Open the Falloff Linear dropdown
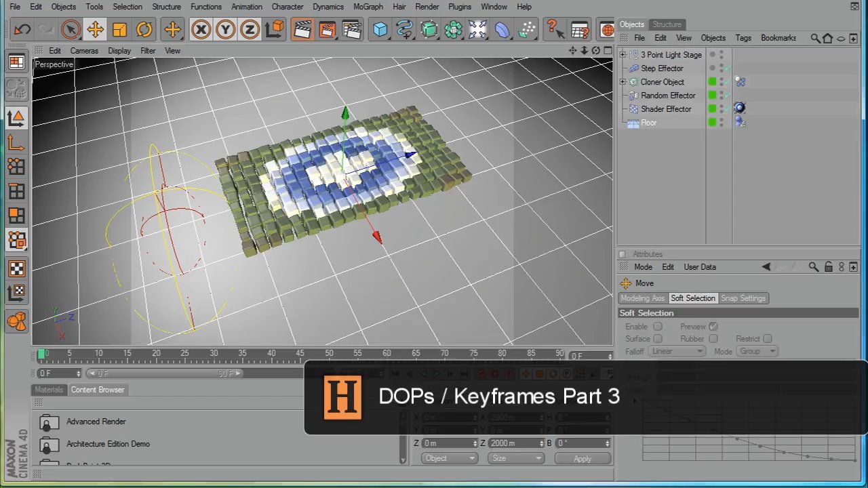 676,351
